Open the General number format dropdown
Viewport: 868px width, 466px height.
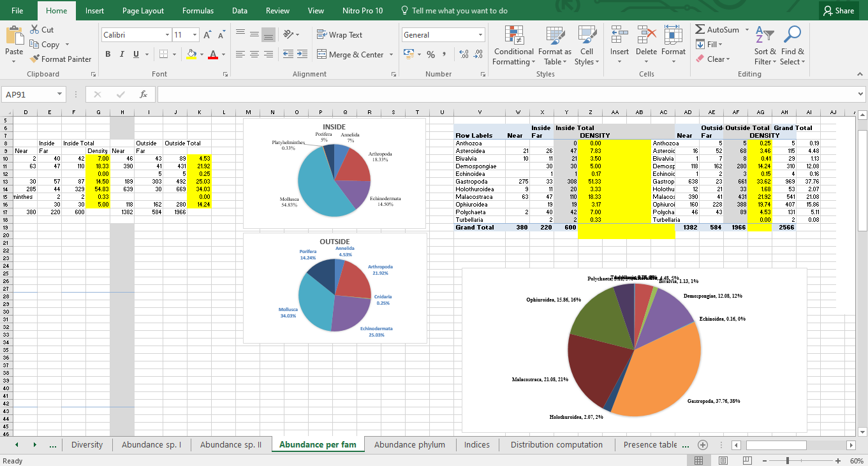click(x=480, y=35)
